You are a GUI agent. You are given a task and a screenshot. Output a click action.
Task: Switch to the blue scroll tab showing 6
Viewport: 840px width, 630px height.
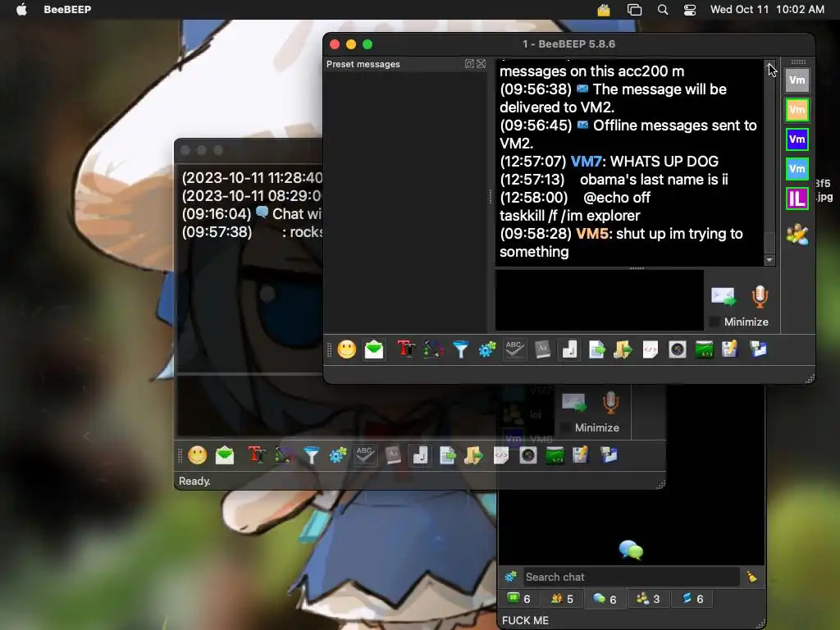(x=692, y=598)
